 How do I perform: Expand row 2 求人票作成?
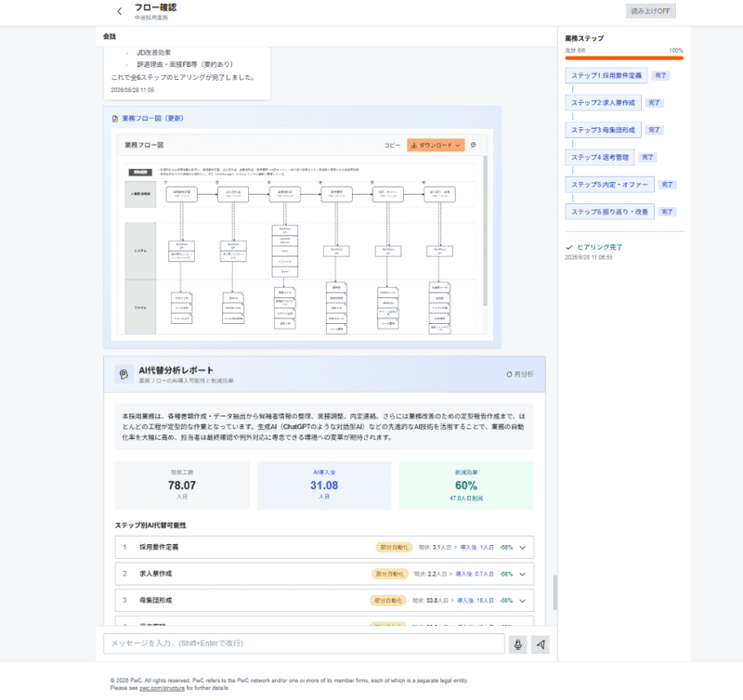coord(324,574)
